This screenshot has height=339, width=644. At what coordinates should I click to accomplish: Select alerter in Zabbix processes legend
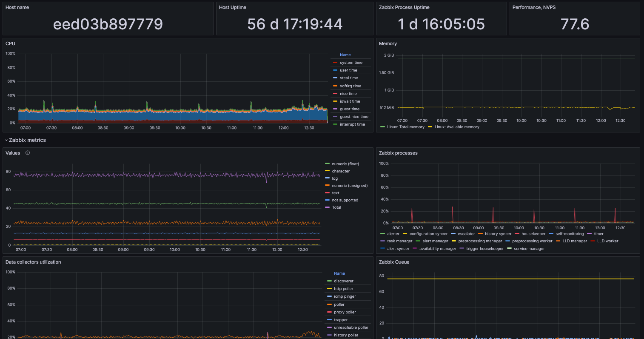[393, 234]
